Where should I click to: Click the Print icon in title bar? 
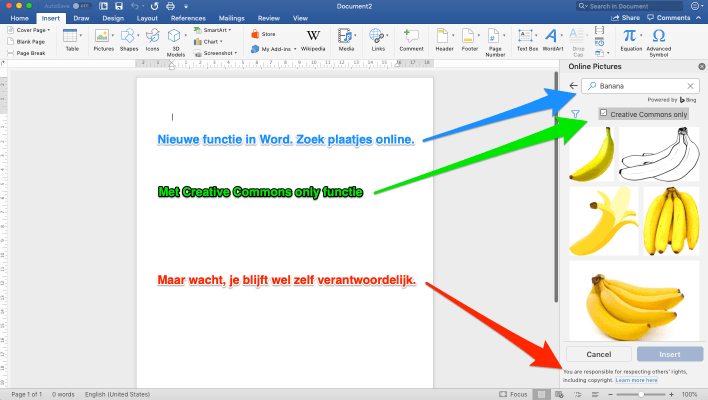[x=170, y=6]
